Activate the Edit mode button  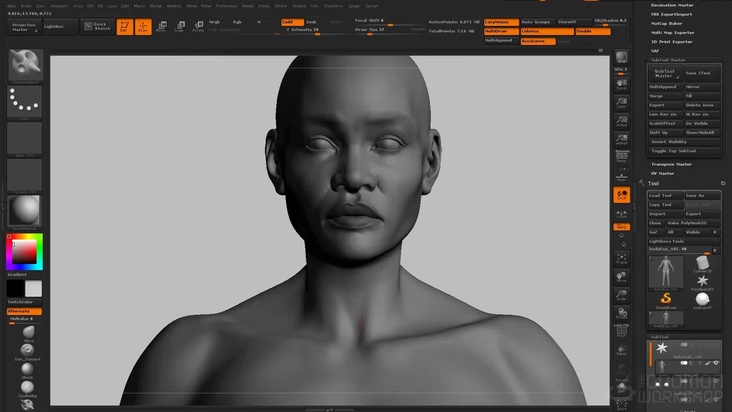(x=124, y=26)
